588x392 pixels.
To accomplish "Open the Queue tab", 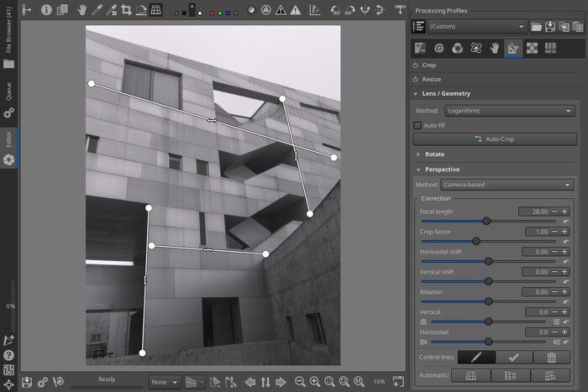I will click(8, 91).
